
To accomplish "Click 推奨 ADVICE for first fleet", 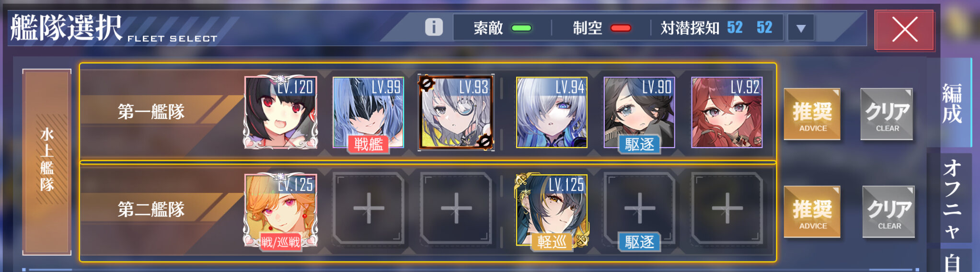I will pyautogui.click(x=812, y=114).
